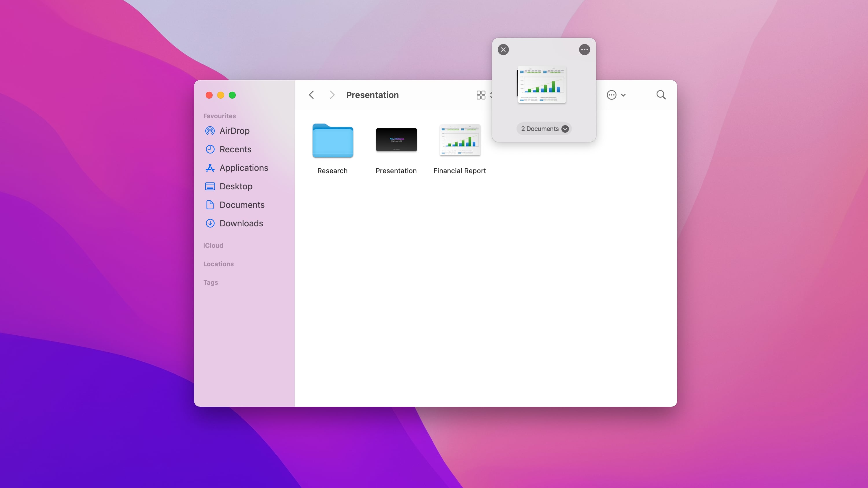868x488 pixels.
Task: Expand the Locations section
Action: tap(218, 264)
